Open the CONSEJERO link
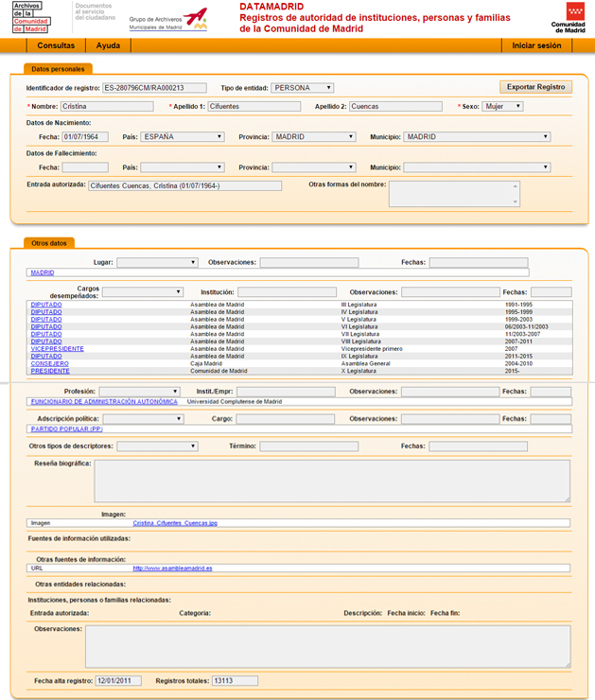 pos(49,363)
